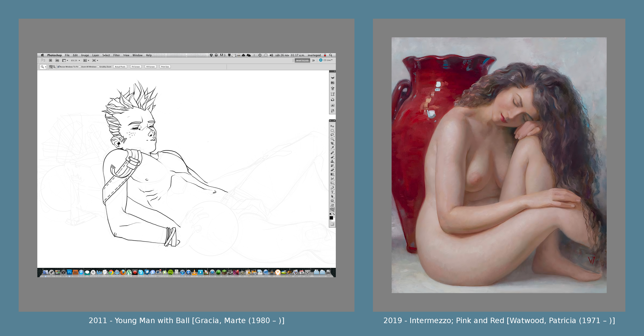The image size is (644, 336).
Task: Open the Brush presets panel icon
Action: pos(332,88)
